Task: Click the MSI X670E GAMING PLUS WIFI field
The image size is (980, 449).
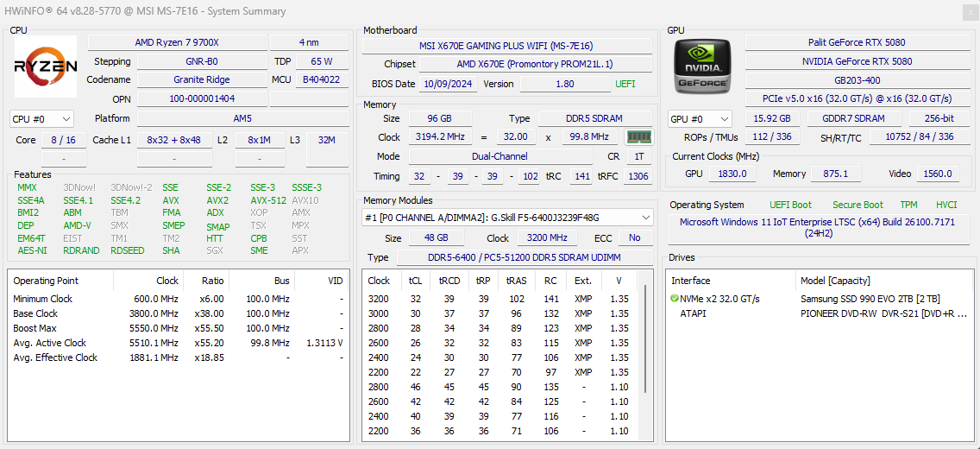Action: 506,46
